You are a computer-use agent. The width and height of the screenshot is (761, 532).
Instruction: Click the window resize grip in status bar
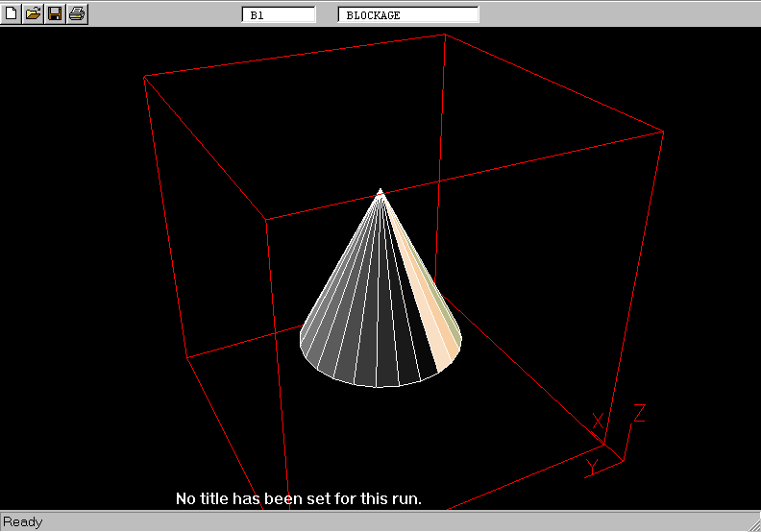click(751, 523)
